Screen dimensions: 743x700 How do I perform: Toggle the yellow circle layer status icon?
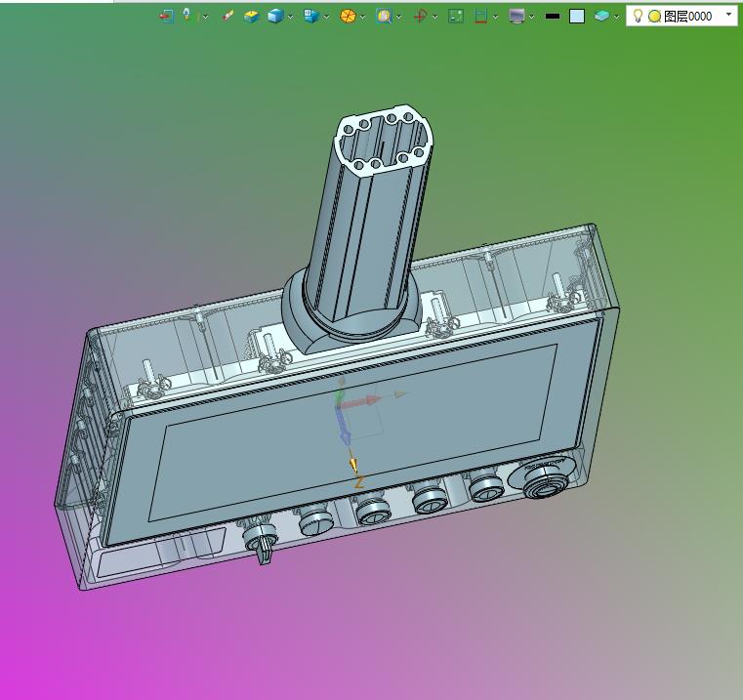tap(654, 17)
